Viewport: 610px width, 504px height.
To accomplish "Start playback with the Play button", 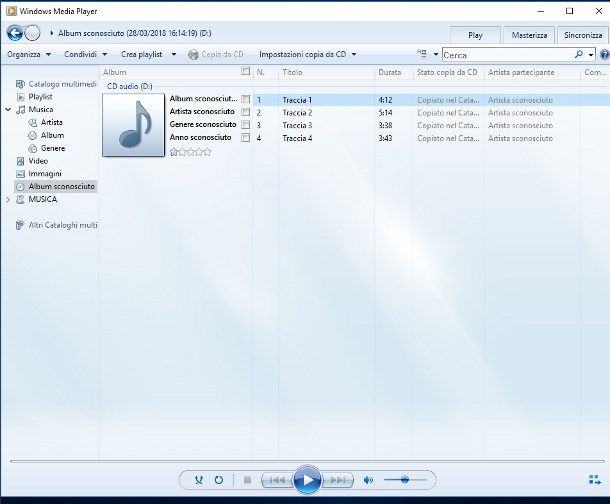I will [x=307, y=480].
